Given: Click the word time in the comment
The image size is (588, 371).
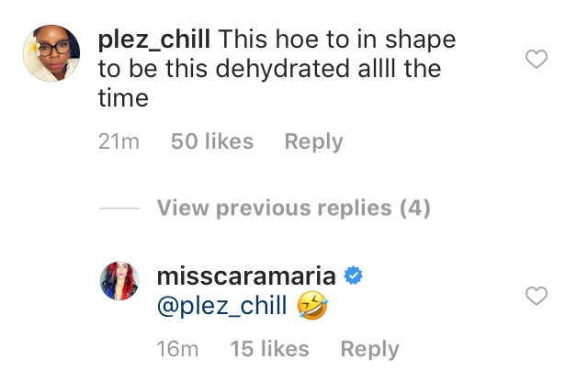Looking at the screenshot, I should (x=123, y=98).
